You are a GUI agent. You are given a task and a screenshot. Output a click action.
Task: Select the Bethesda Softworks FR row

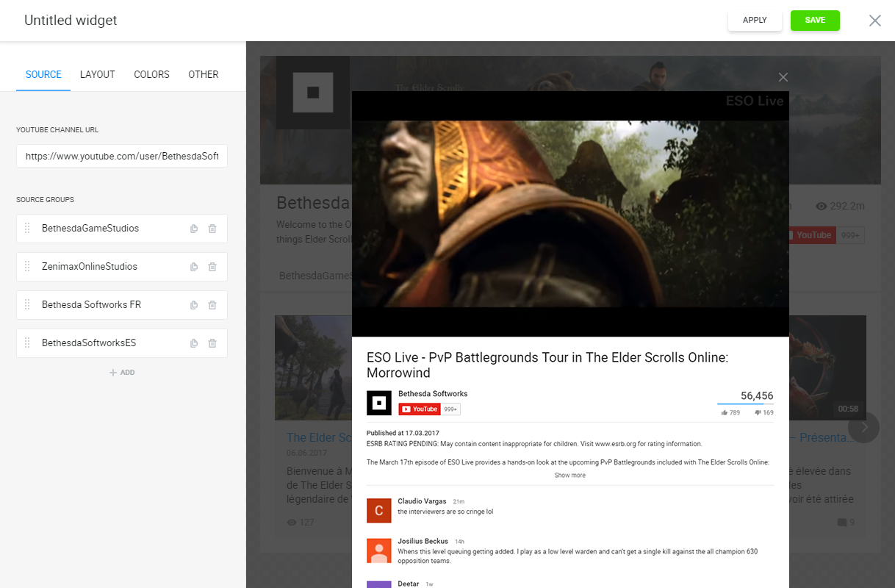122,305
